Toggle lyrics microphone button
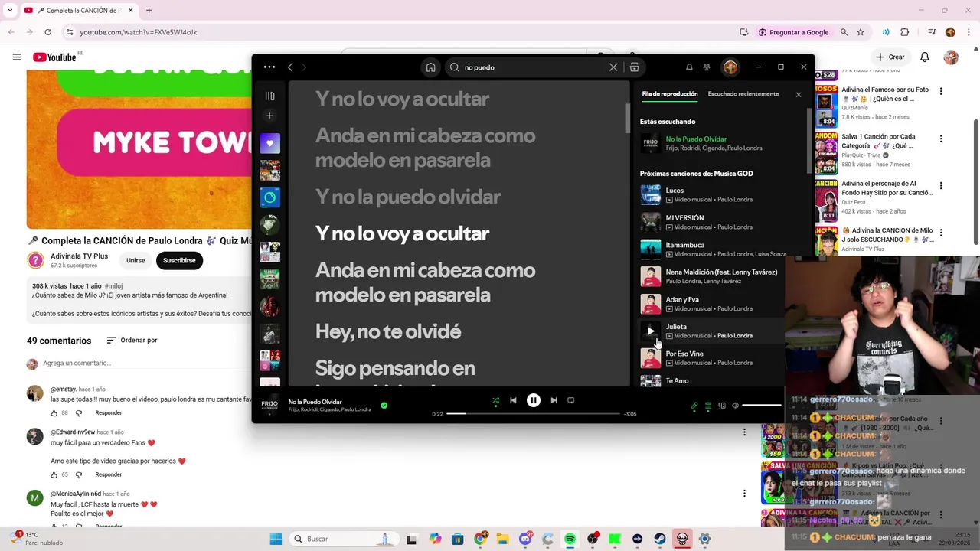 point(694,406)
